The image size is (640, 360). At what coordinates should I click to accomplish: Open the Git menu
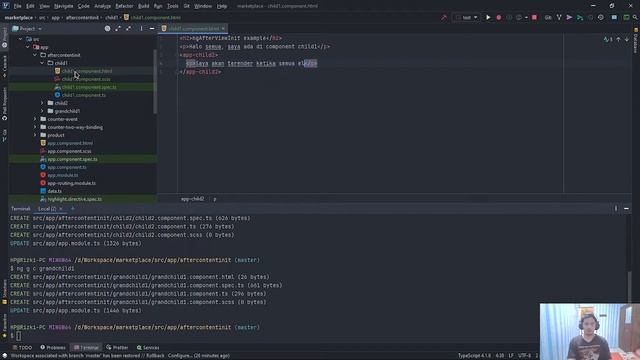187,6
